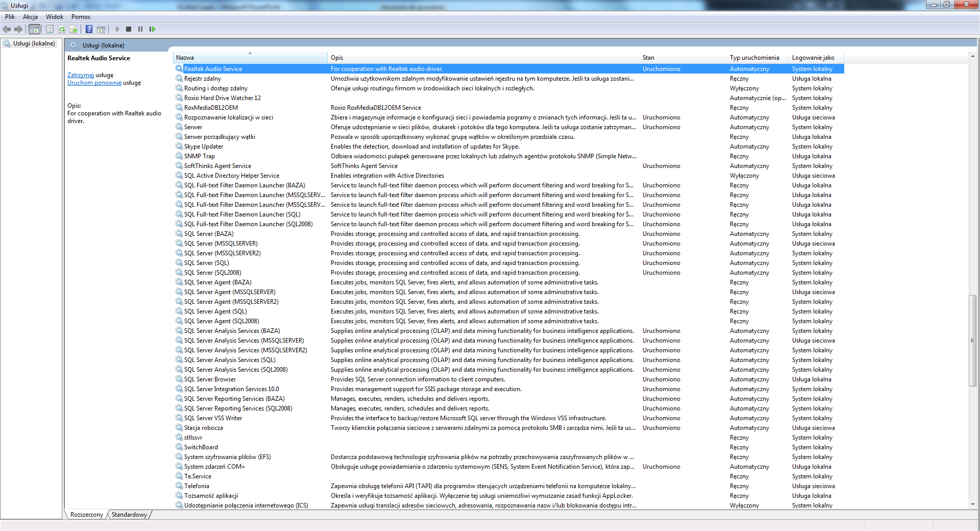The height and width of the screenshot is (531, 980).
Task: Toggle the Show/Hide Action Pane toolbar icon
Action: click(x=101, y=30)
